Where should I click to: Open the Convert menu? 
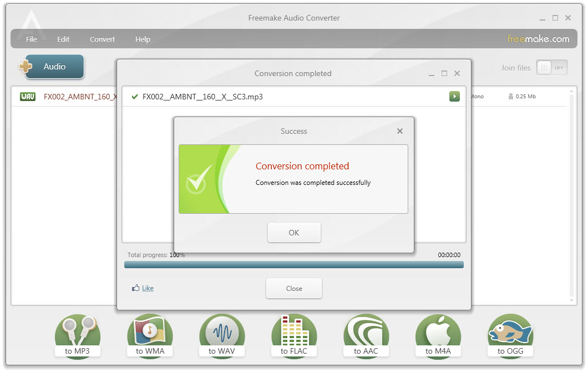(x=102, y=39)
